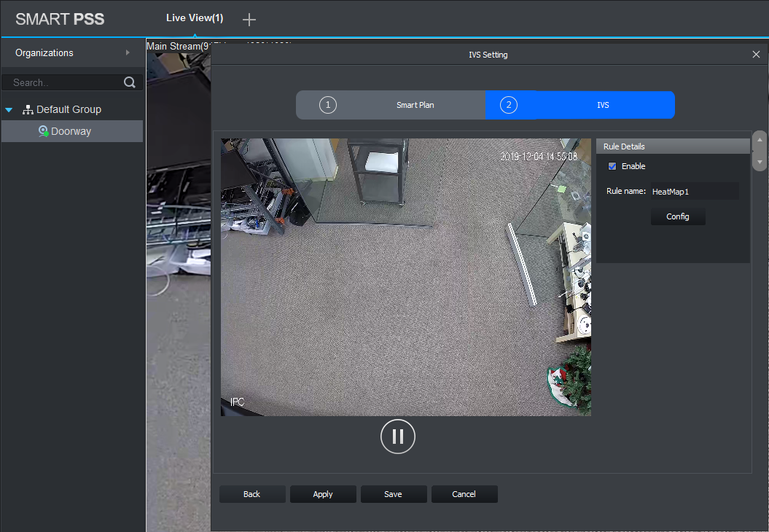
Task: Click the step 2 circle icon
Action: click(x=509, y=105)
